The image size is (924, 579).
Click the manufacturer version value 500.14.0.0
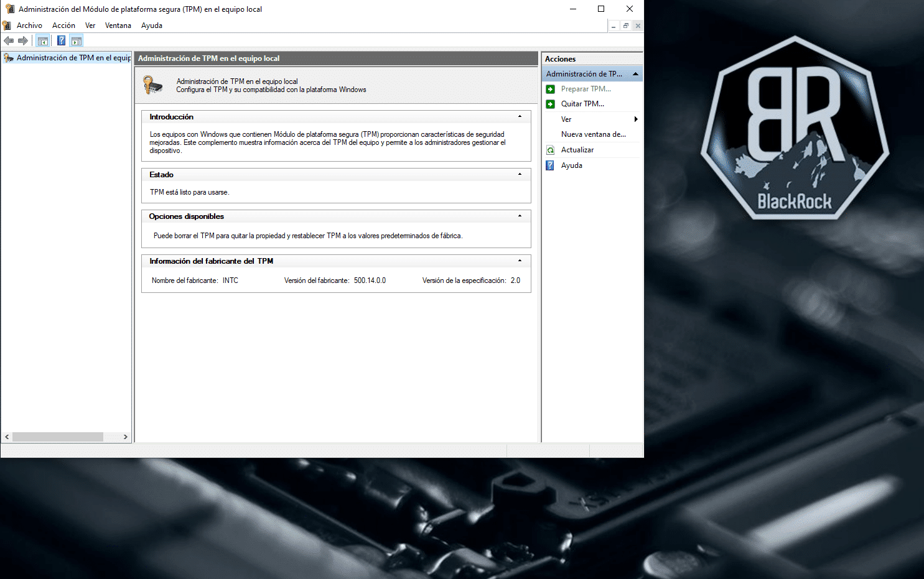point(370,280)
